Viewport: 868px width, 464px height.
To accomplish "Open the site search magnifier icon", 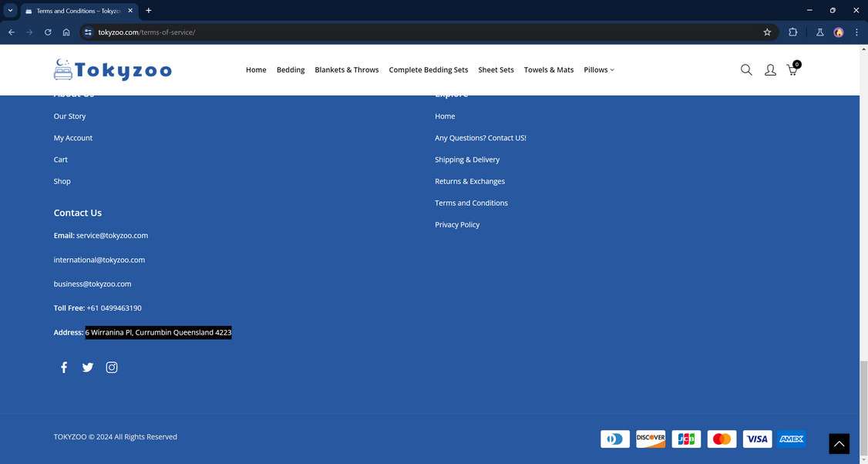I will click(x=746, y=70).
